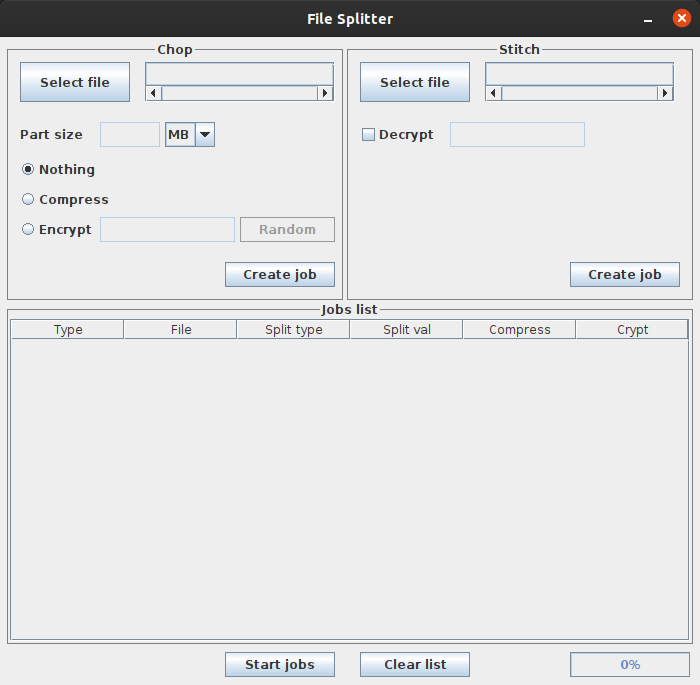
Task: Select the Encrypt radio option
Action: (28, 230)
